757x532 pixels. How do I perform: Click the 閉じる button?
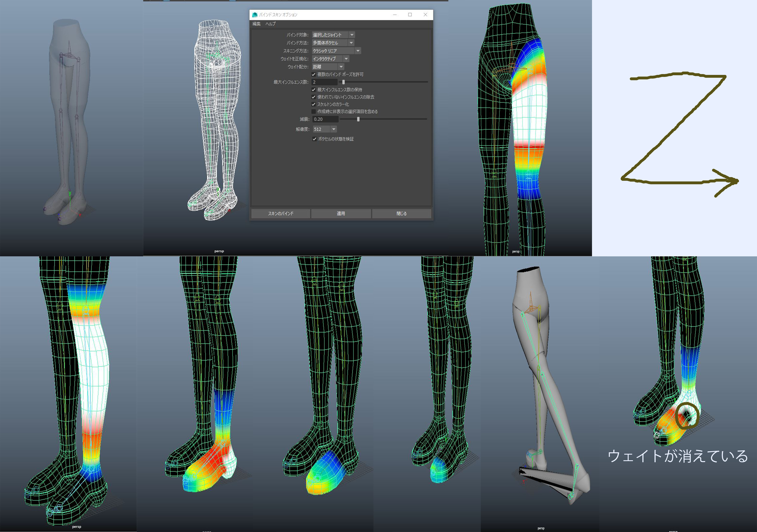pos(402,214)
